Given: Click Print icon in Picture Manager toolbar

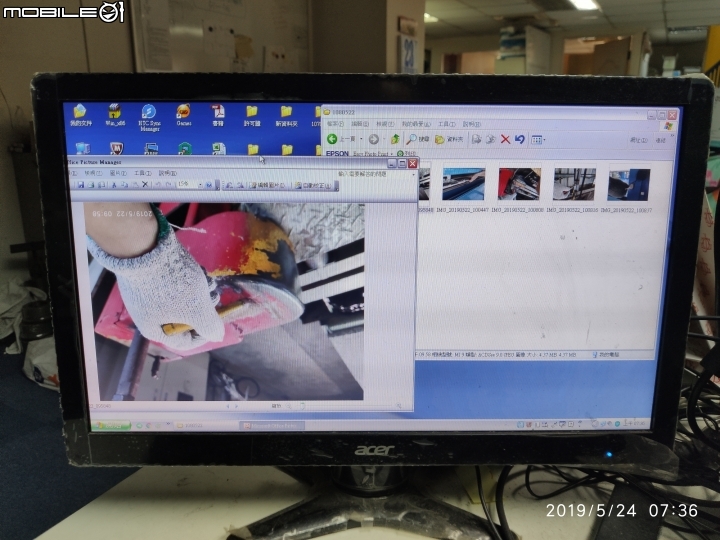Looking at the screenshot, I should click(91, 185).
